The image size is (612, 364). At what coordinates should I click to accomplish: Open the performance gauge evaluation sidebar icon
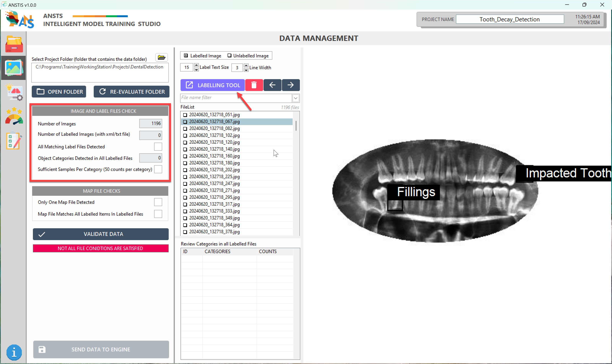coord(14,116)
